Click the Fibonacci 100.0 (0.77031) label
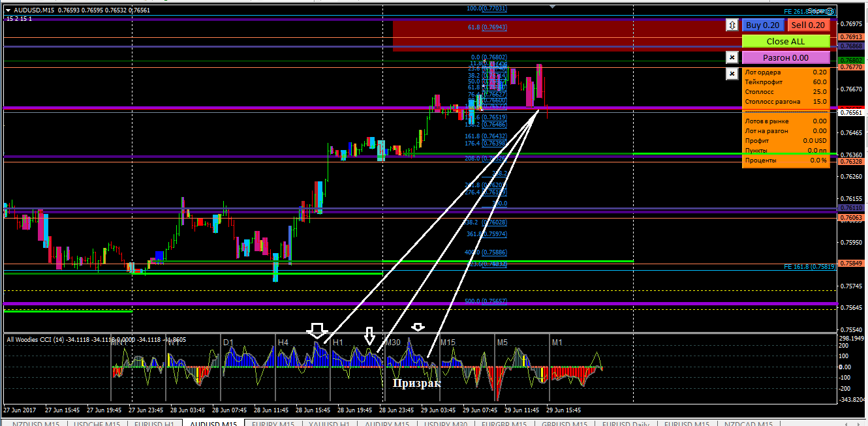Viewport: 868px width, 426px height. point(488,8)
